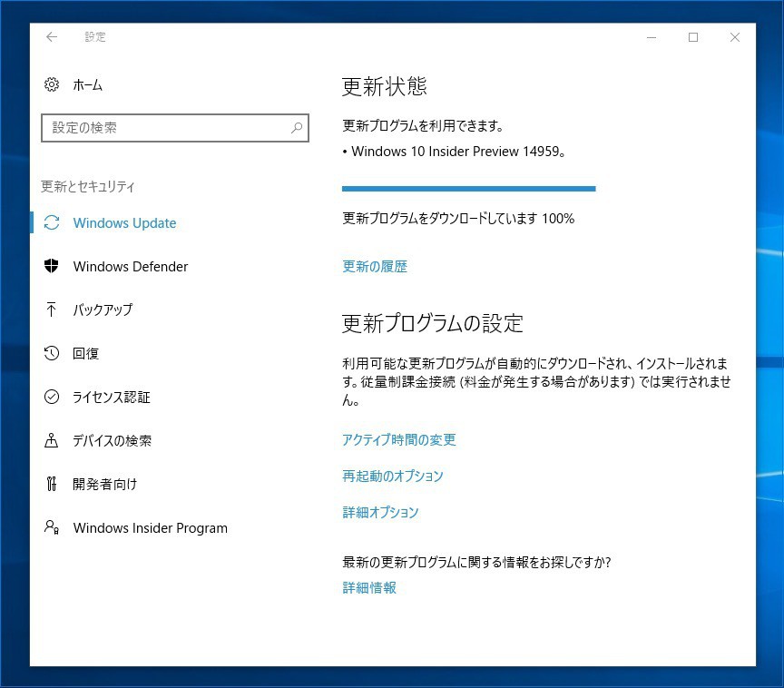784x688 pixels.
Task: Open the 更新の履歴 link
Action: [x=375, y=267]
